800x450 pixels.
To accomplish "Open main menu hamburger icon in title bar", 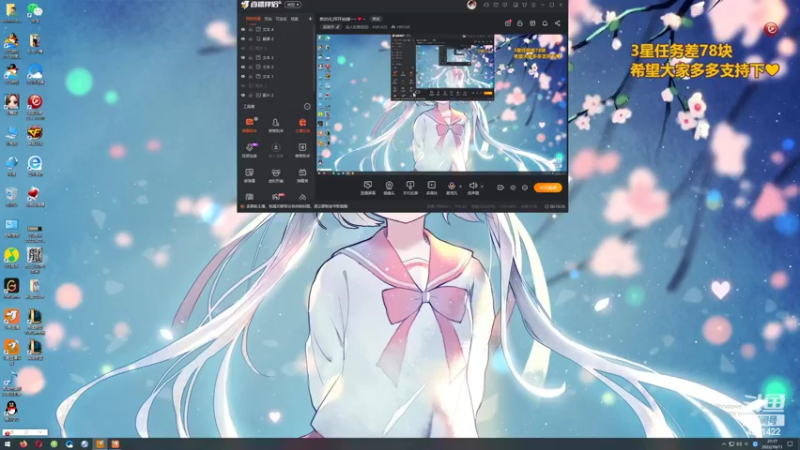I will coord(534,5).
